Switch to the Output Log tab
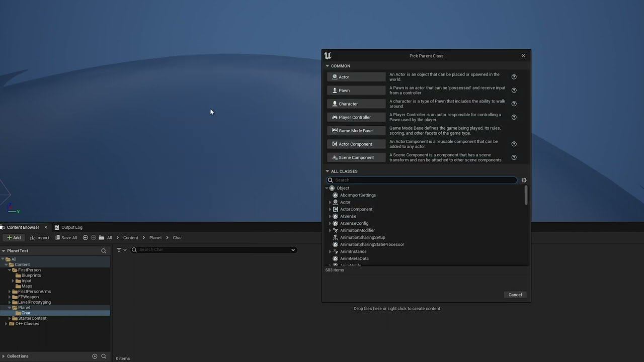 tap(68, 227)
